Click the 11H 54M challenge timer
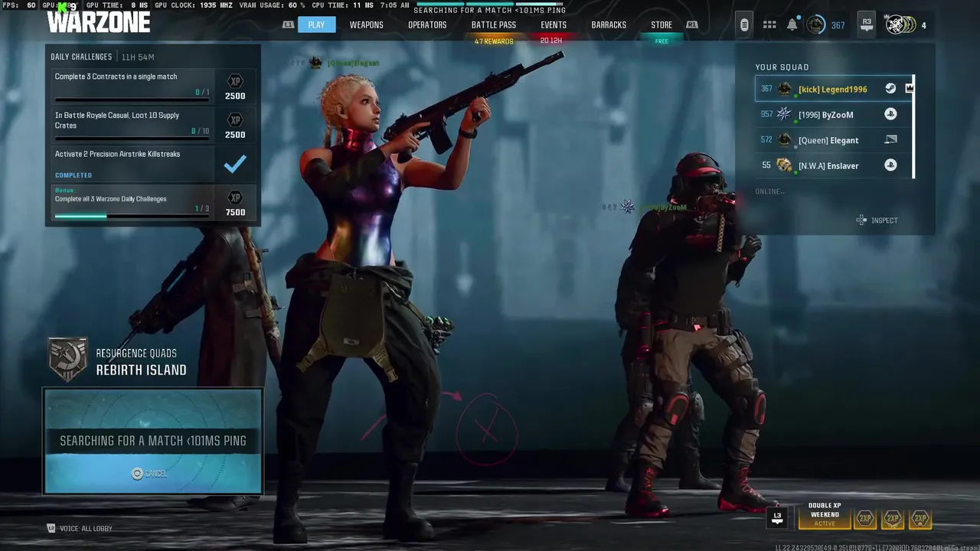This screenshot has width=980, height=551. tap(138, 57)
